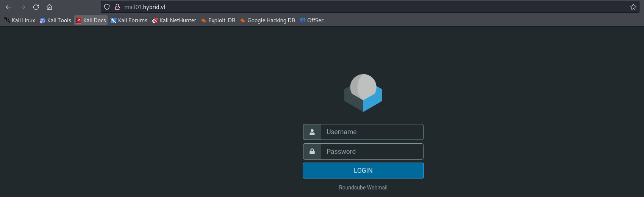Viewport: 644px width, 197px height.
Task: Reload the current page
Action: (x=36, y=7)
